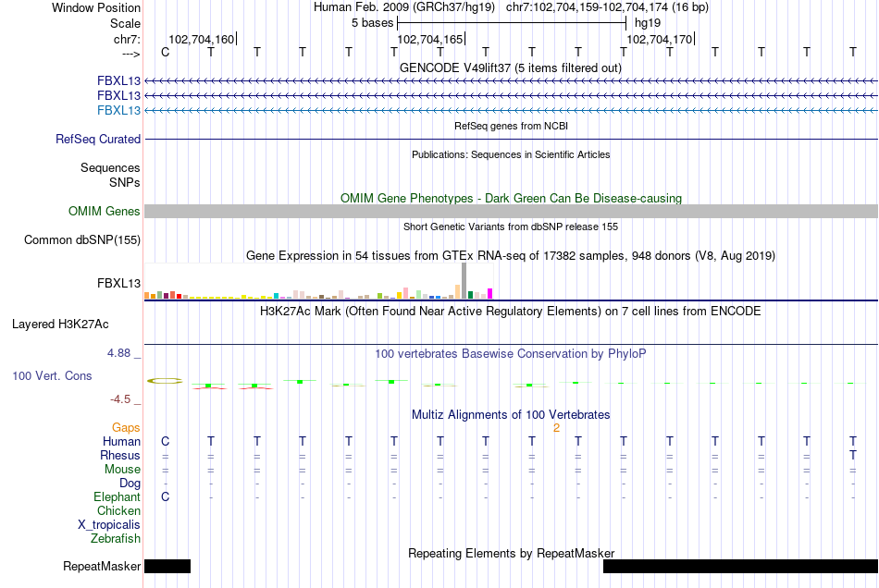Image resolution: width=879 pixels, height=588 pixels.
Task: Click the -4.5 PhyloP lower scale value
Action: point(120,399)
